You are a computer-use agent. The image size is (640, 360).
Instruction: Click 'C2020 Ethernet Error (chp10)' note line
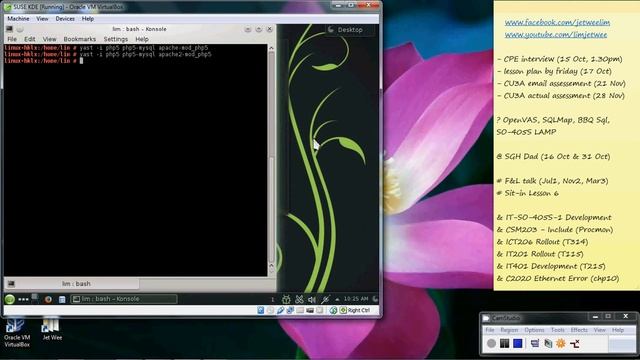pos(558,278)
